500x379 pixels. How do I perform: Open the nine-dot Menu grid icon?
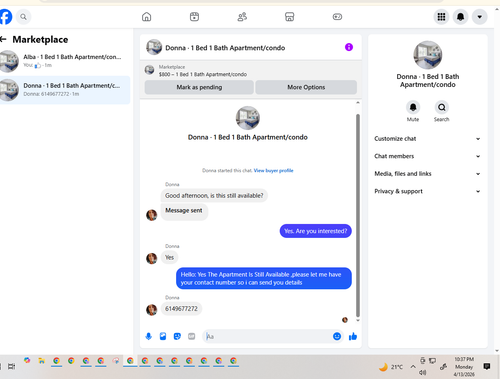click(441, 17)
